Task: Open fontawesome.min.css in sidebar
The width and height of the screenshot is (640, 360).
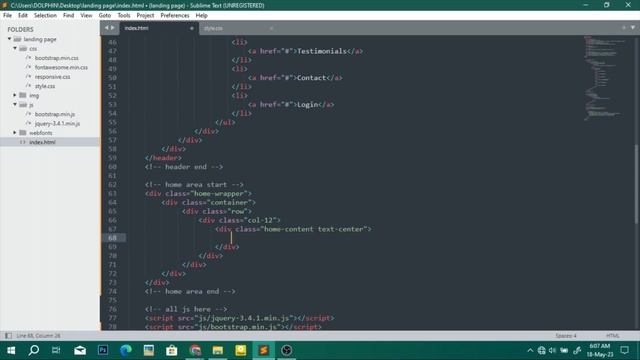Action: (x=61, y=67)
